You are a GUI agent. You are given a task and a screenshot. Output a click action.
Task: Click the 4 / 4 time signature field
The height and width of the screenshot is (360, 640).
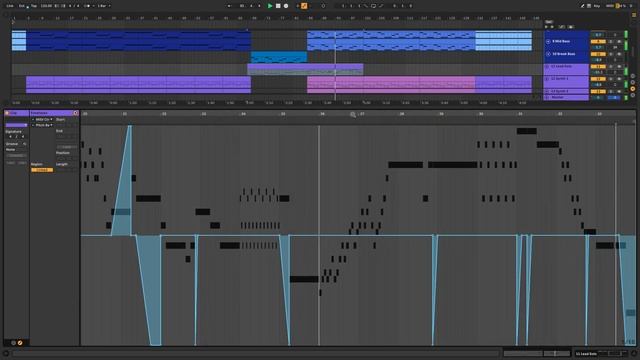pyautogui.click(x=74, y=6)
